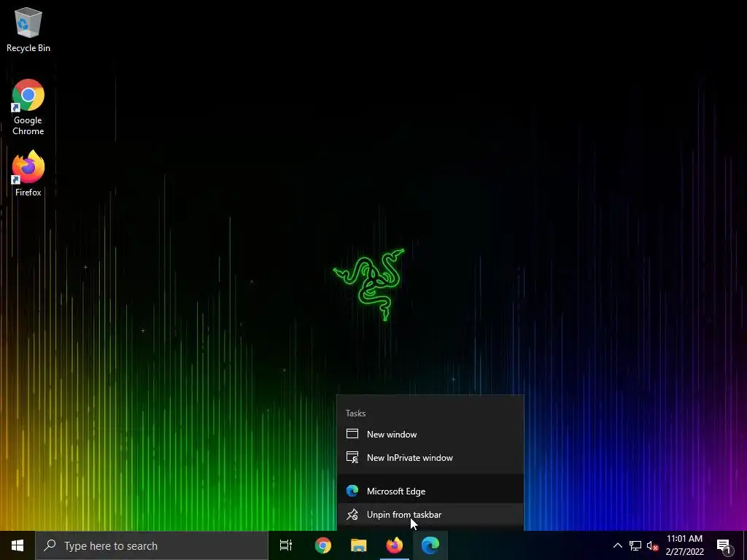Select the Firefox desktop shortcut
Screen dimensions: 747x560
(28, 174)
